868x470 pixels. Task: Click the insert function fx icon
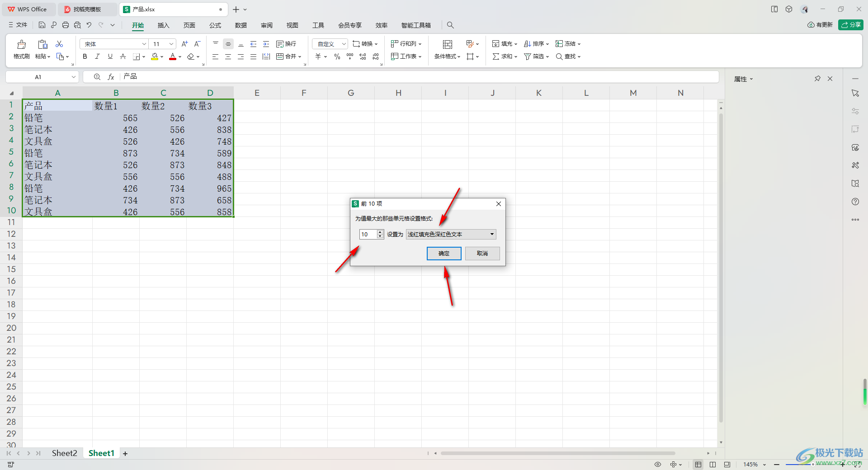(x=111, y=77)
